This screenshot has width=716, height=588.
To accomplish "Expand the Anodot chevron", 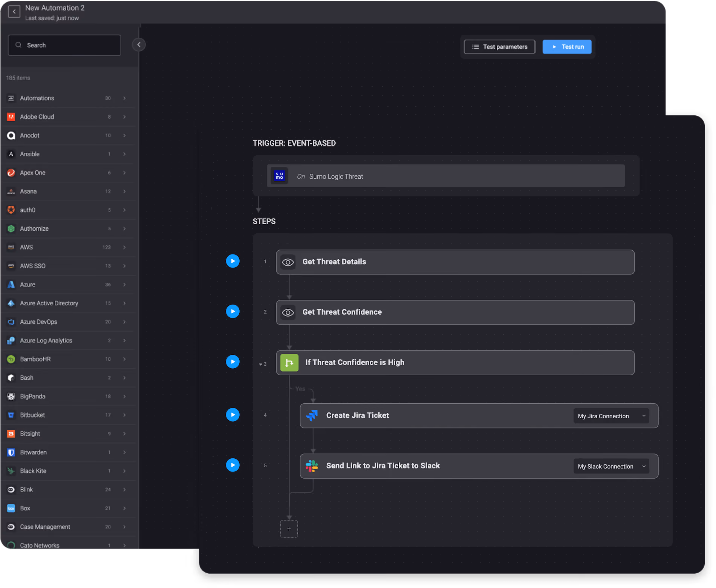I will tap(124, 135).
